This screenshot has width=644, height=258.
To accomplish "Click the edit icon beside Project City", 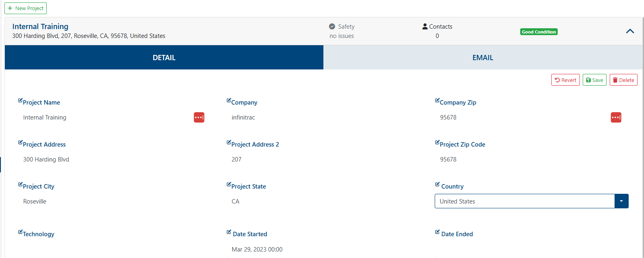I will (20, 185).
